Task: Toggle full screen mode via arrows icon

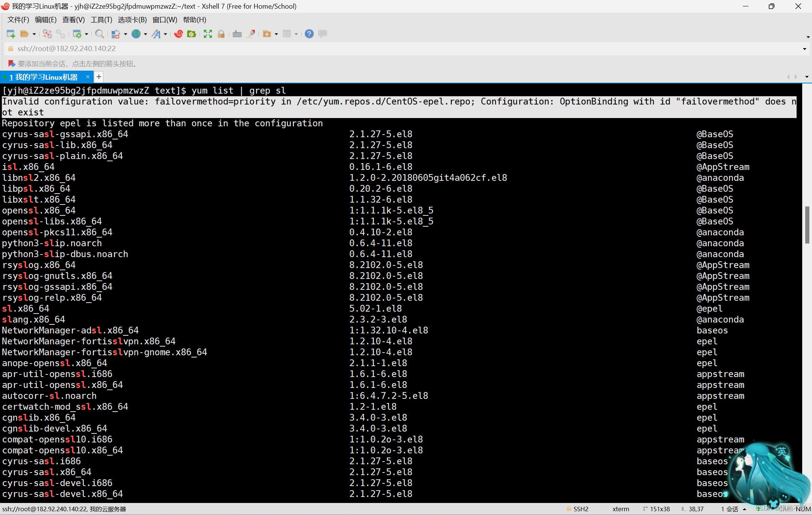Action: (208, 34)
